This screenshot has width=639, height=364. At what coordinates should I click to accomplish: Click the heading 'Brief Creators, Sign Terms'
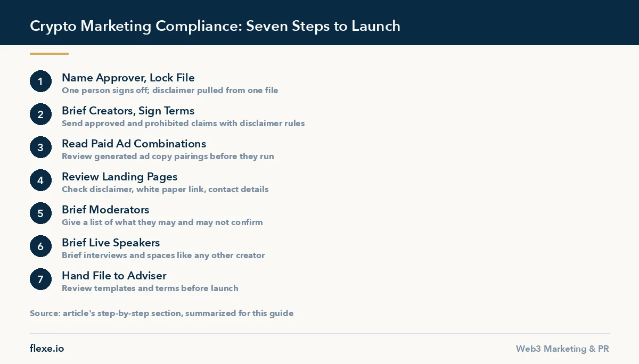click(x=128, y=111)
